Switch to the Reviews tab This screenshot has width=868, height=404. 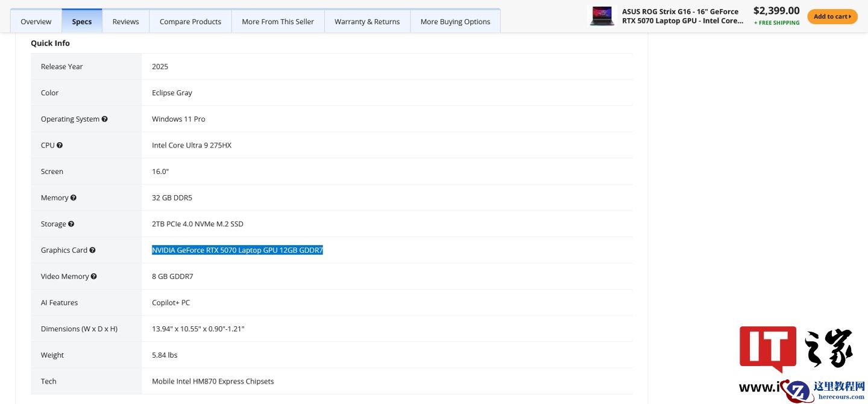point(126,22)
